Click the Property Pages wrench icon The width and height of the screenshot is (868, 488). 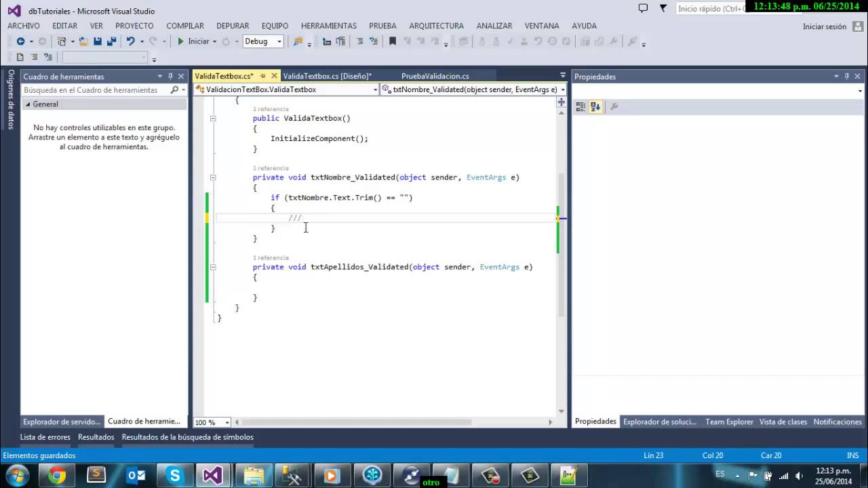(614, 106)
